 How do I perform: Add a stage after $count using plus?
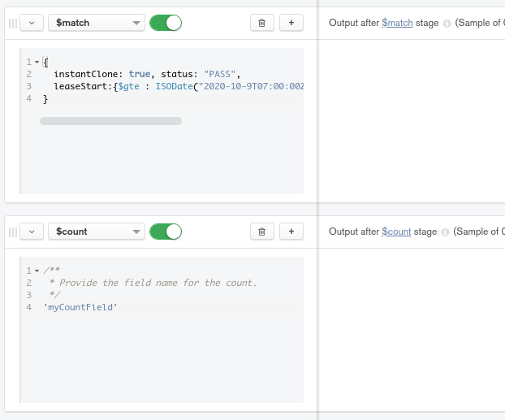291,232
